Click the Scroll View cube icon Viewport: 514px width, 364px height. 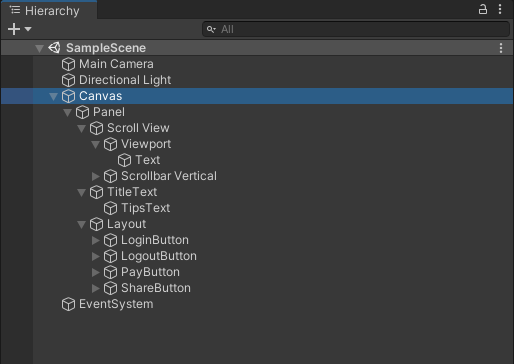(96, 128)
